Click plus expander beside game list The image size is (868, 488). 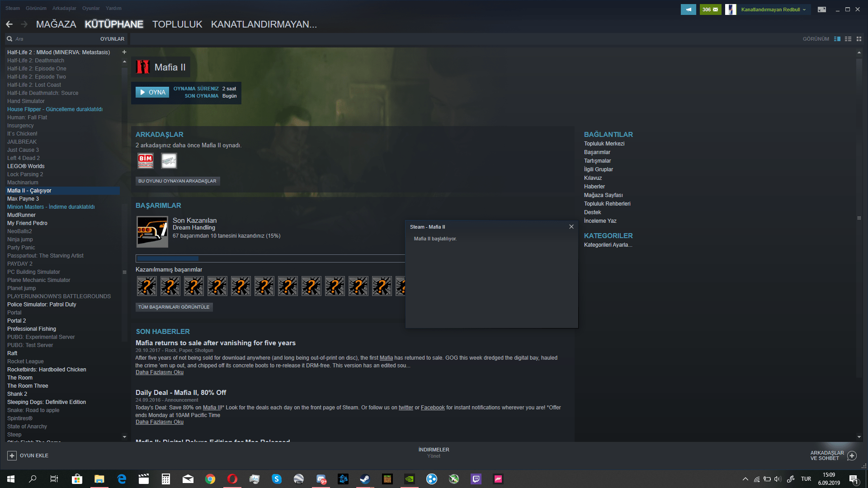[124, 52]
